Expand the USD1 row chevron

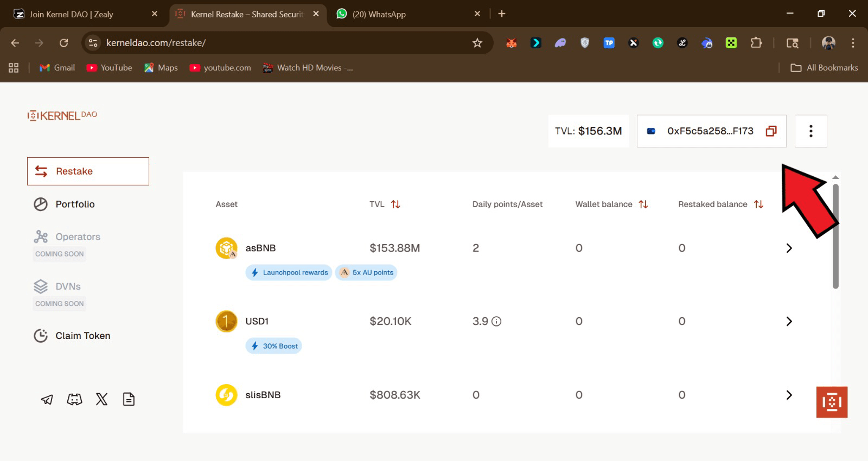[789, 321]
